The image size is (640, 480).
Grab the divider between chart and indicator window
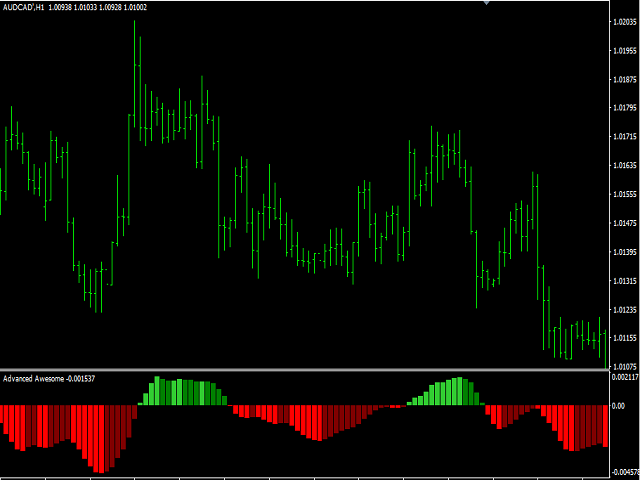click(304, 370)
